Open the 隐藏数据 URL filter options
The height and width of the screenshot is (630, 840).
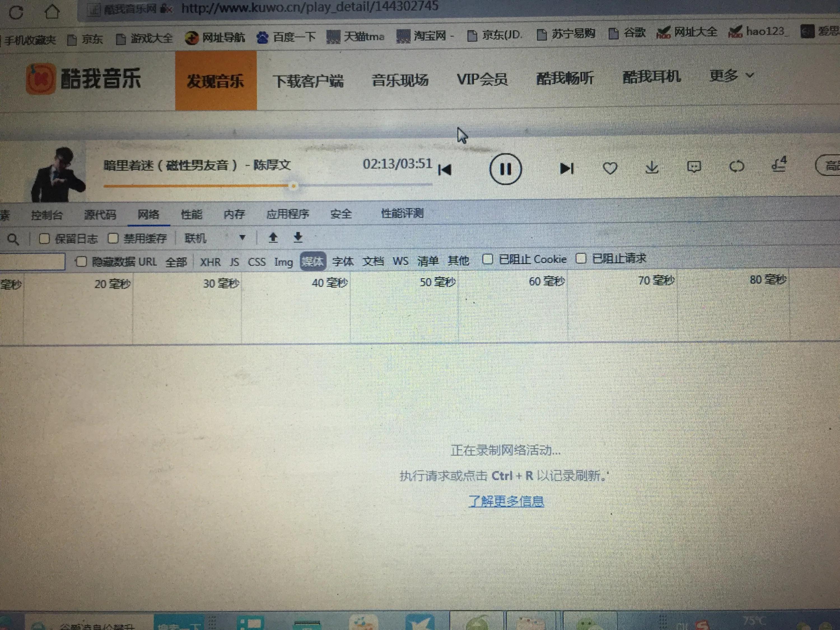pos(82,261)
